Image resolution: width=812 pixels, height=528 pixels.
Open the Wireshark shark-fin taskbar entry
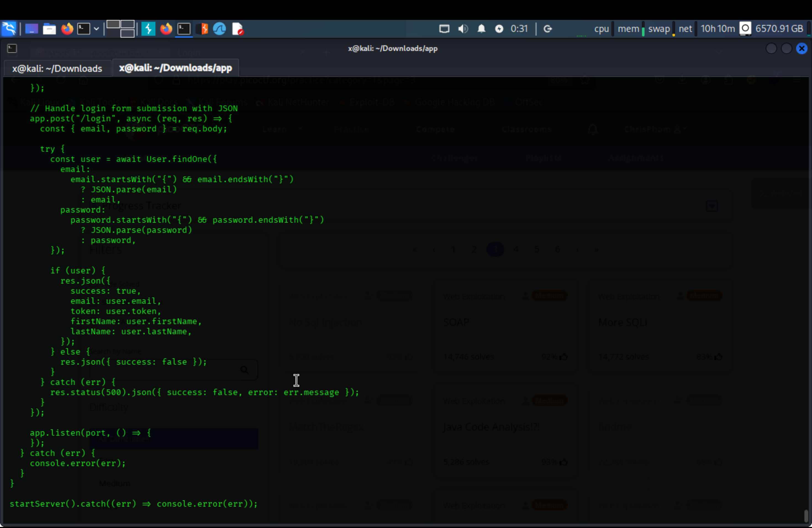tap(220, 29)
